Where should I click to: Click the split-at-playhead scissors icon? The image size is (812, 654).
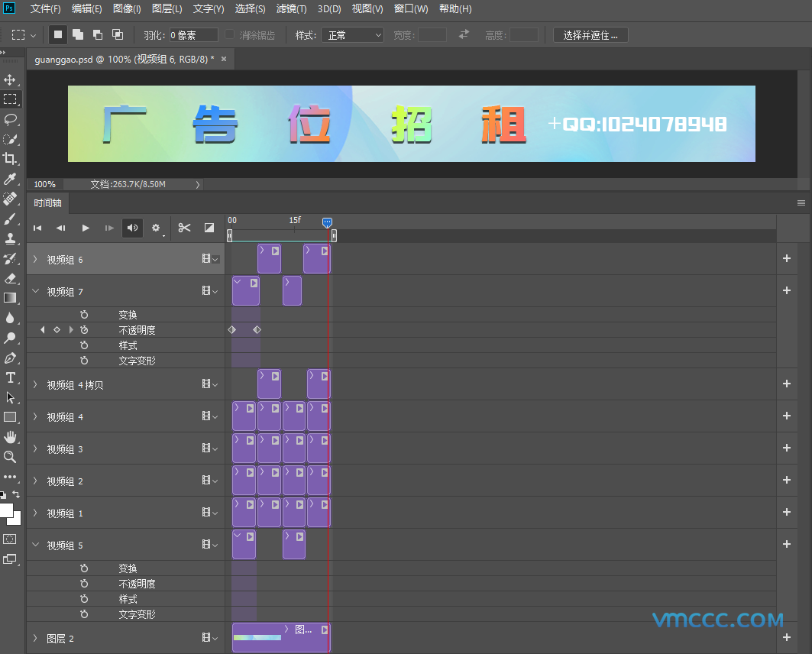pyautogui.click(x=184, y=228)
